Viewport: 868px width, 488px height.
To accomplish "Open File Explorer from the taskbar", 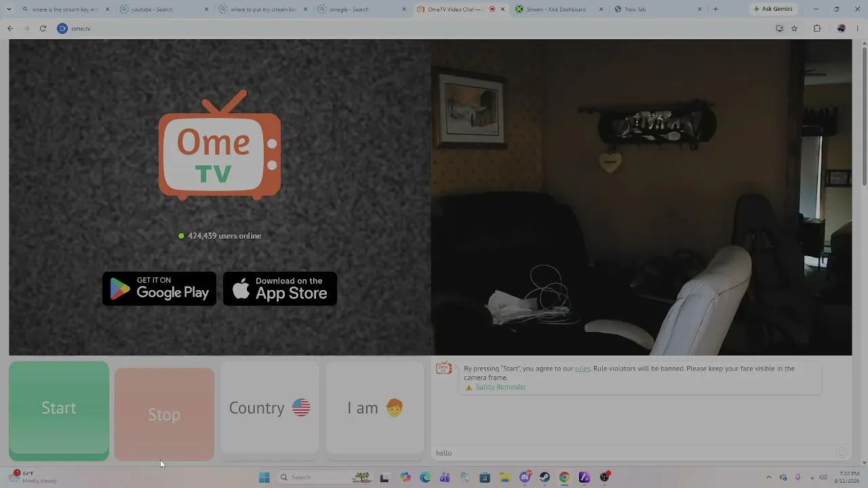I will coord(505,477).
